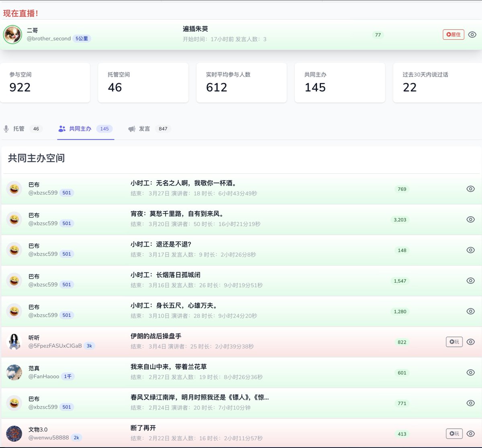Click the @FanHaooo handle
The image size is (482, 448).
point(44,377)
